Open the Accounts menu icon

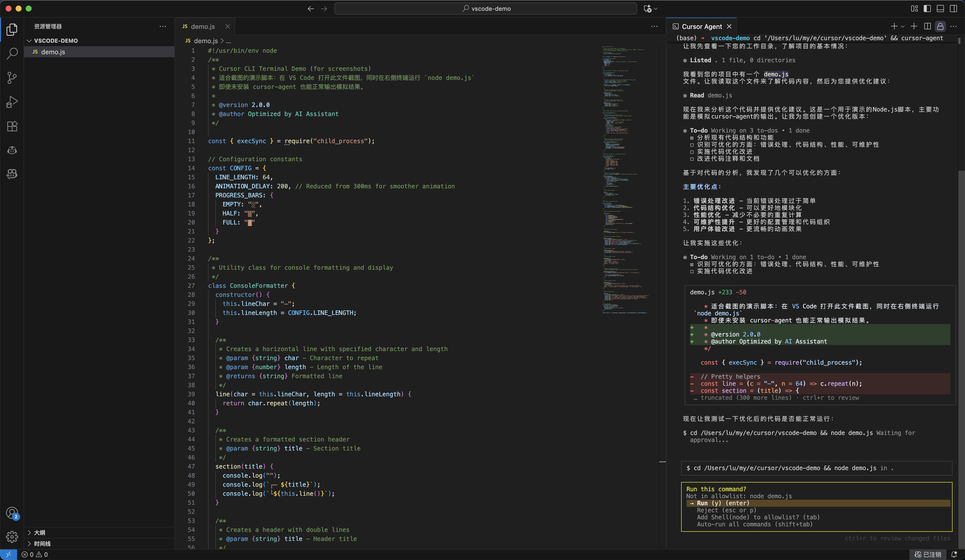(x=12, y=513)
